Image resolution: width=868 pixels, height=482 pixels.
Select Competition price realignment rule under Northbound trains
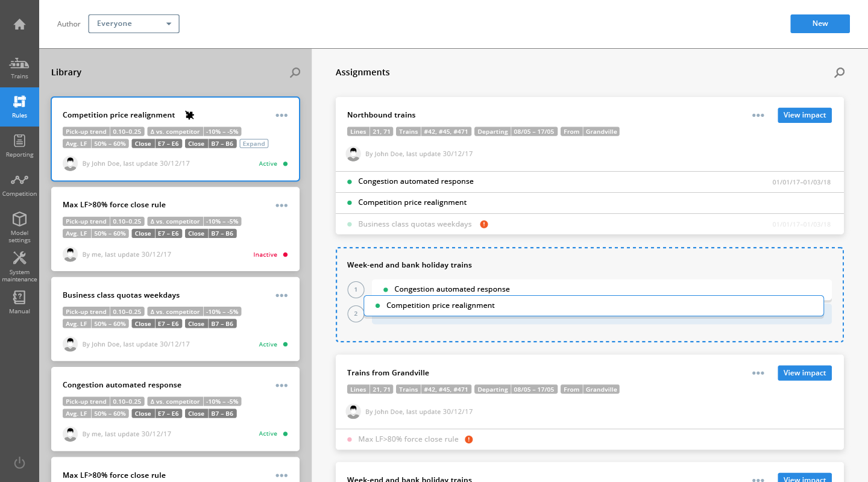pos(590,203)
